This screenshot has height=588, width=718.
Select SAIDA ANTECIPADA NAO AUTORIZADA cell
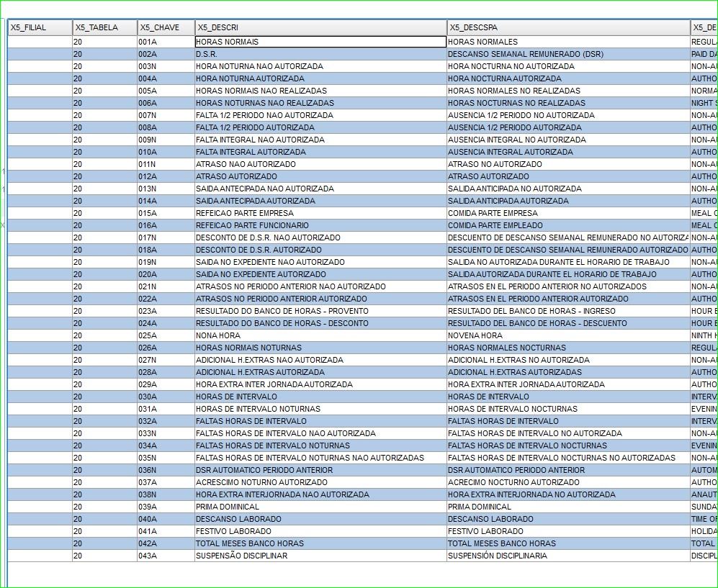[321, 189]
